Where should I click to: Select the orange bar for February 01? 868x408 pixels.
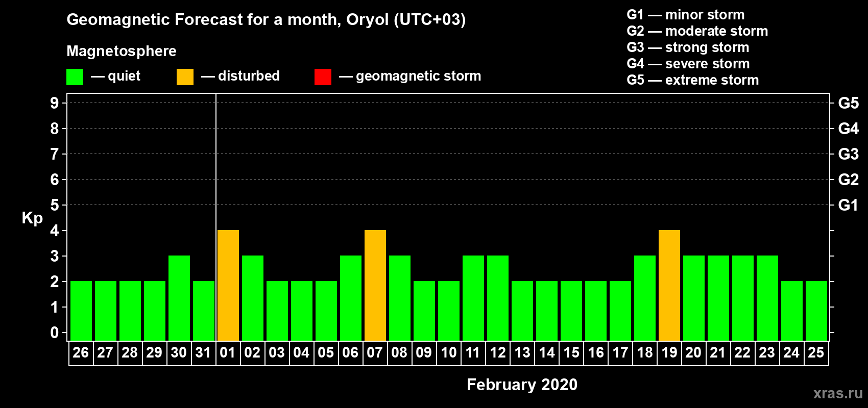tap(228, 285)
